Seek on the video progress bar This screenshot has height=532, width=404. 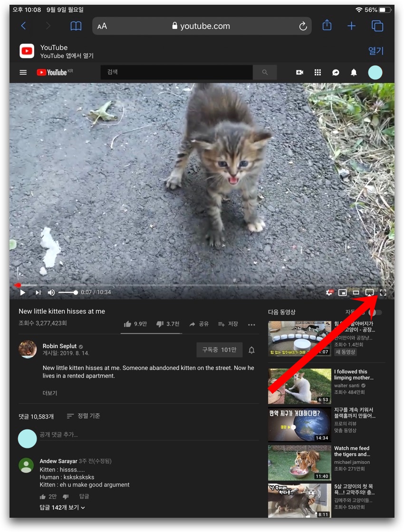click(x=202, y=285)
